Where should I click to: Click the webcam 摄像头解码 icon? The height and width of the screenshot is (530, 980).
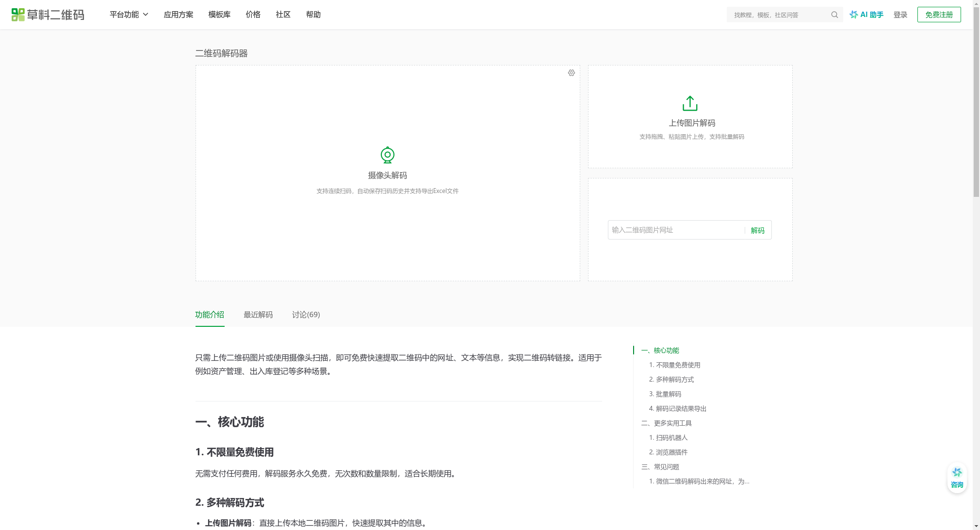click(387, 155)
